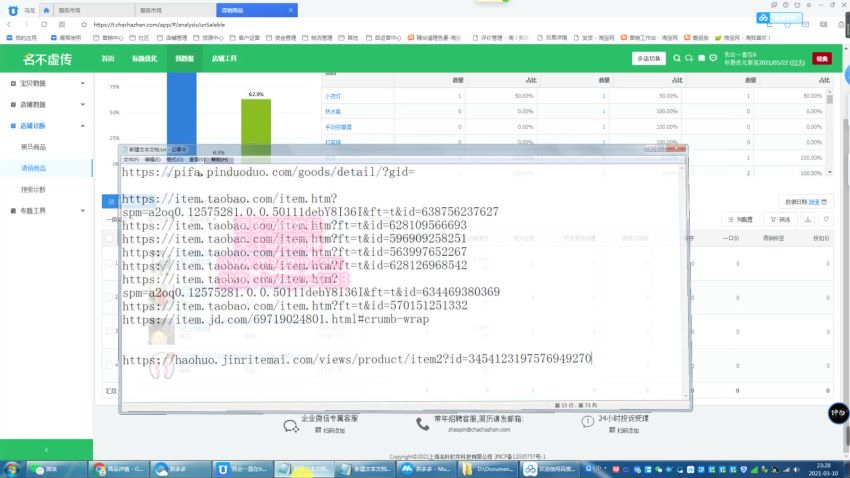Click the browser home tab icon
The image size is (850, 478).
(x=47, y=10)
